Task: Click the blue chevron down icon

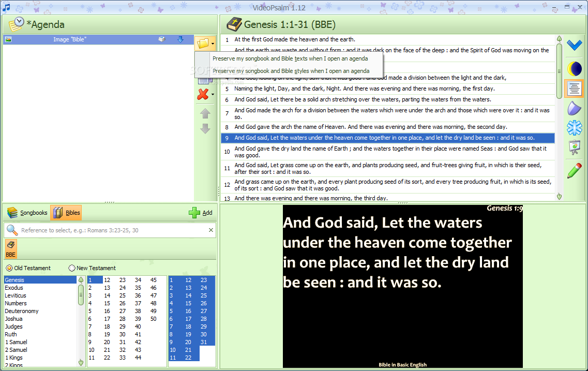Action: click(x=574, y=45)
